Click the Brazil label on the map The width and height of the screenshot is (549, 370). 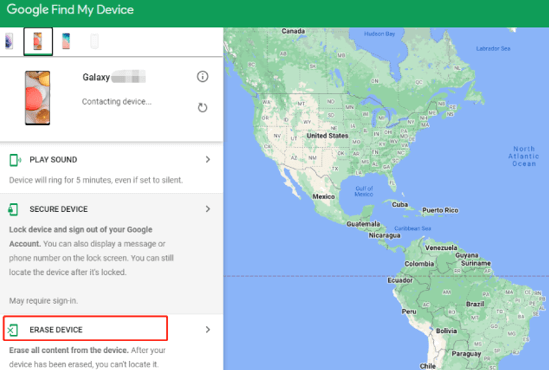tap(475, 304)
